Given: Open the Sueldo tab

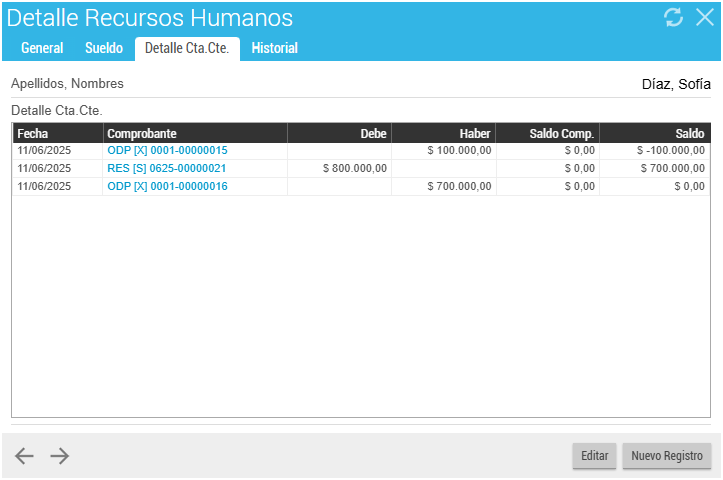Looking at the screenshot, I should (104, 48).
